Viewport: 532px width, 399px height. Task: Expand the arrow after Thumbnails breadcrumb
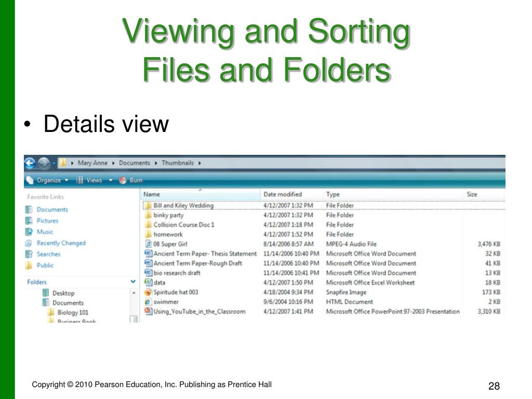[x=200, y=163]
